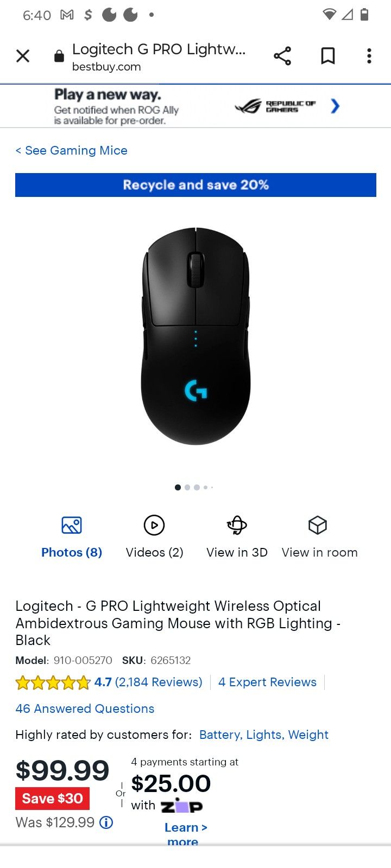Open the Photos (8) gallery icon
Screen dimensions: 391x868
click(x=72, y=525)
